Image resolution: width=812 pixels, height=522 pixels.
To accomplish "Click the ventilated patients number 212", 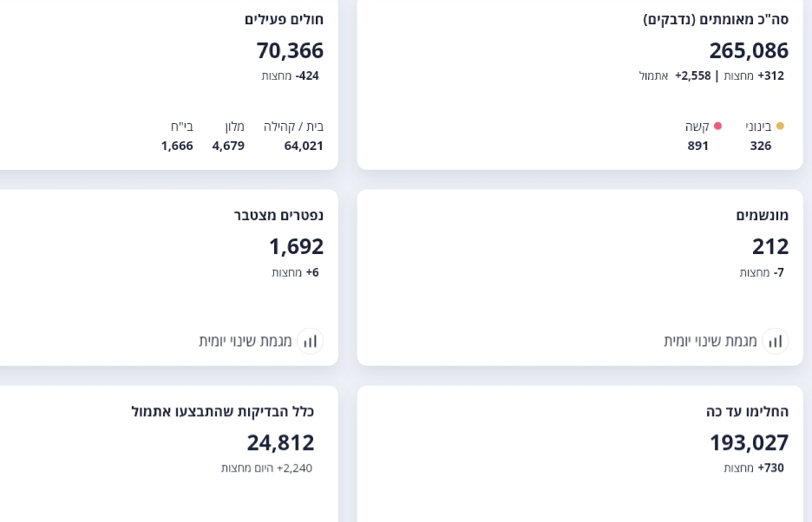I will (770, 246).
